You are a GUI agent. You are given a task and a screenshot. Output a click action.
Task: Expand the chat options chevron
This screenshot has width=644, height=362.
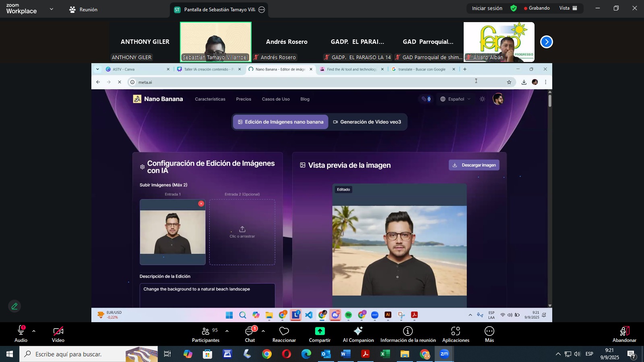pyautogui.click(x=263, y=331)
